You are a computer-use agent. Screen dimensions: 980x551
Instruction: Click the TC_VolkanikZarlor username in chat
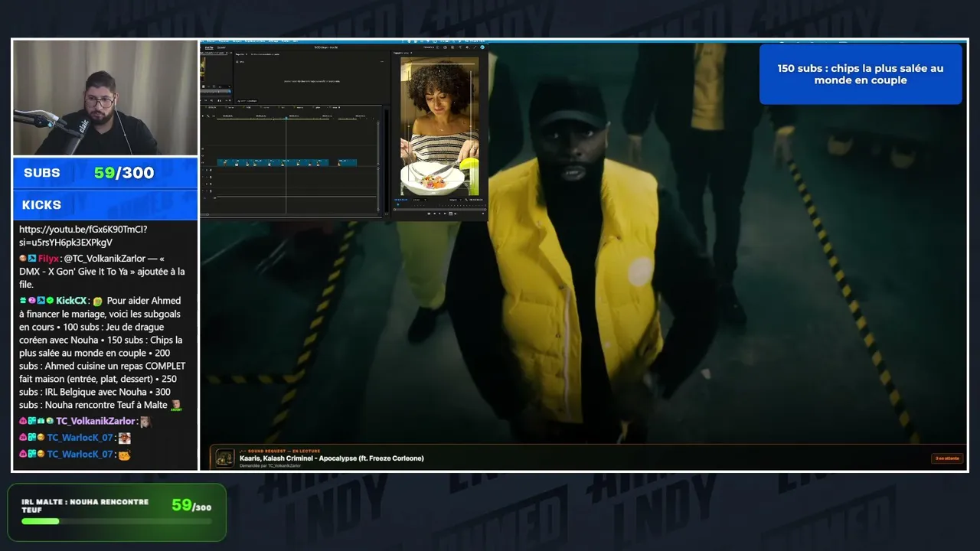pyautogui.click(x=95, y=421)
